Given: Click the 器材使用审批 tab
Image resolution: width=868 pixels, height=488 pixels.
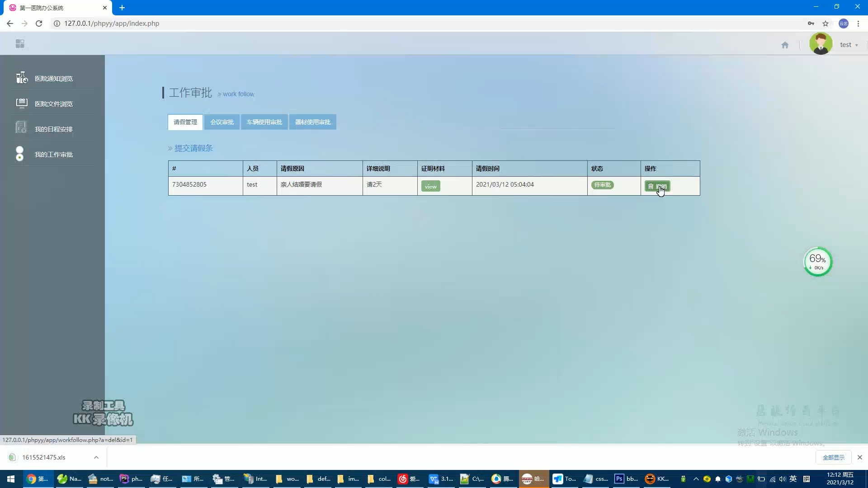Looking at the screenshot, I should [x=313, y=122].
